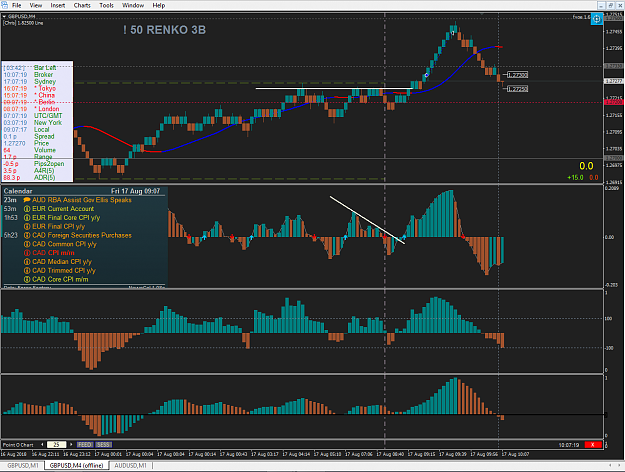This screenshot has height=472, width=625.
Task: Select the 'EUR Current Account' calendar event
Action: [x=63, y=208]
